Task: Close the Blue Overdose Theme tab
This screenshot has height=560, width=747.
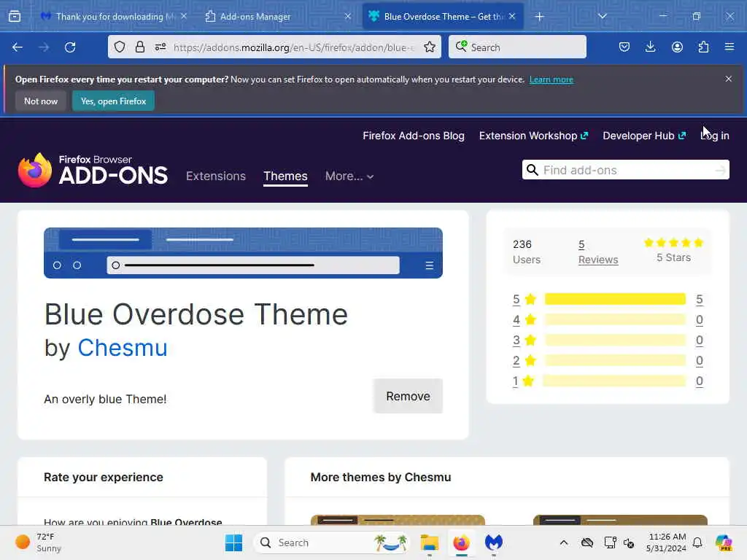Action: tap(512, 16)
